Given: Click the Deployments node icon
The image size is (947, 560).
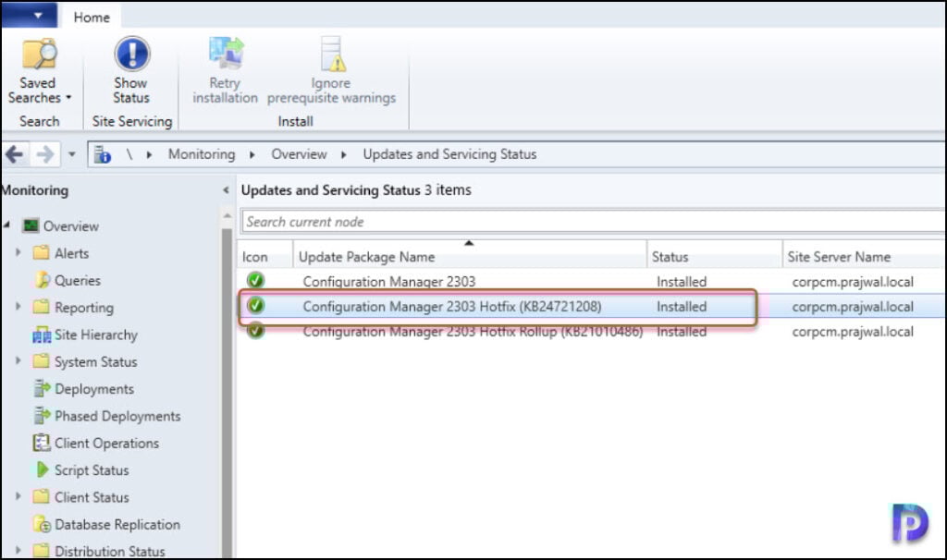Looking at the screenshot, I should (42, 389).
